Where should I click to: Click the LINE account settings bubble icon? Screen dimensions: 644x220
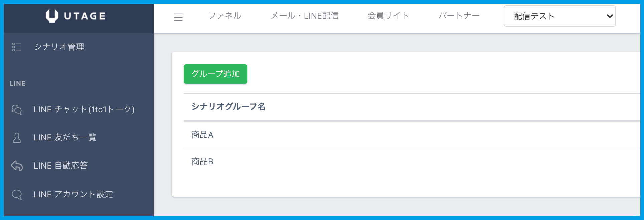tap(17, 194)
